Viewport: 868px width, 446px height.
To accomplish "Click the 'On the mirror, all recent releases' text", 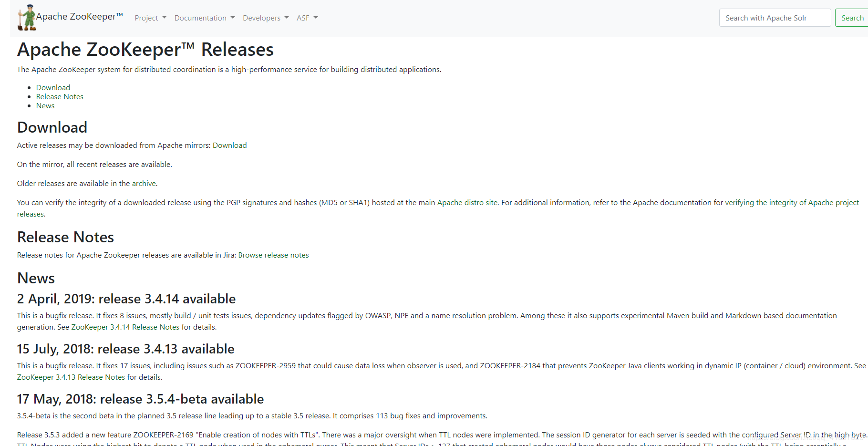I will [x=94, y=164].
